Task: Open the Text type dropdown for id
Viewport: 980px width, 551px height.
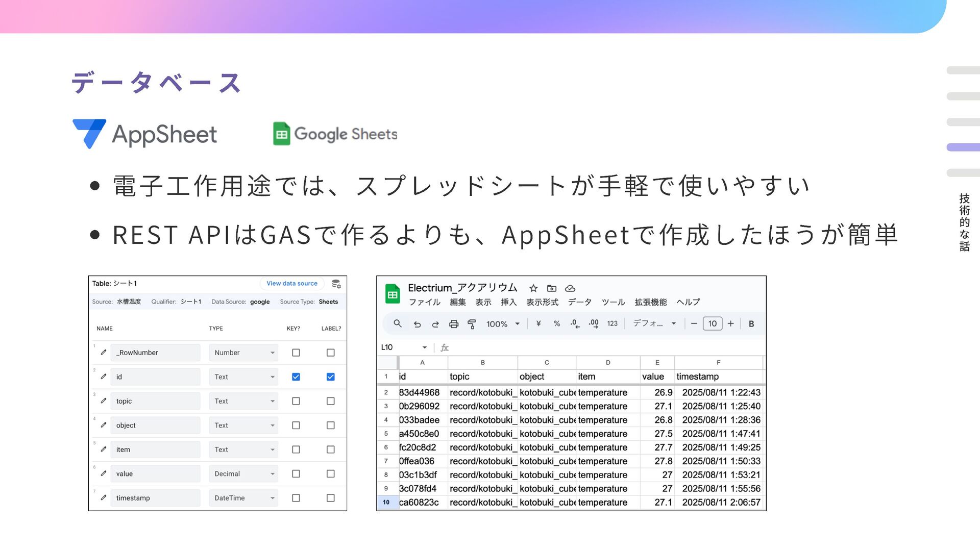Action: click(243, 377)
